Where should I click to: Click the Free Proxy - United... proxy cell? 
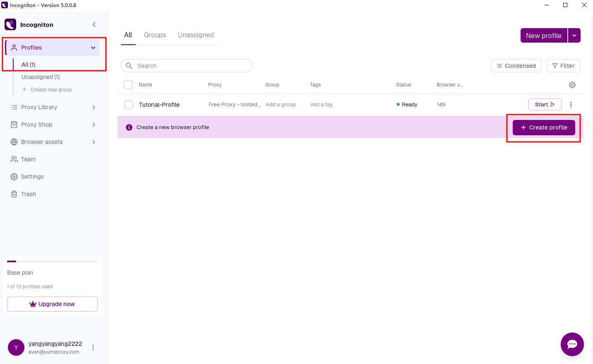[235, 105]
